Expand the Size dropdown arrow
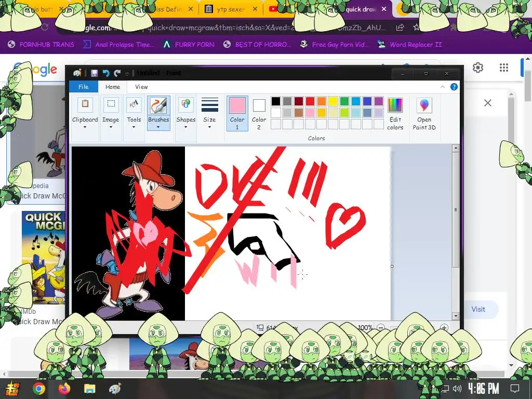 coord(209,127)
